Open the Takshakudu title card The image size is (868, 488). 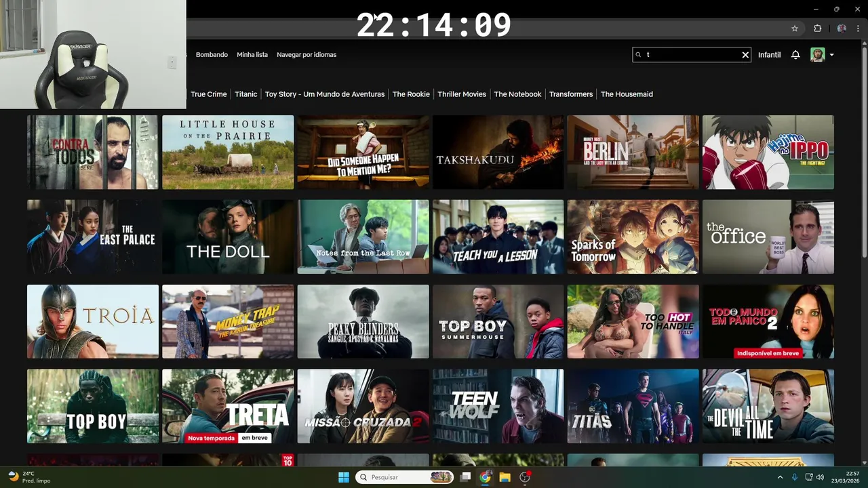pyautogui.click(x=498, y=152)
